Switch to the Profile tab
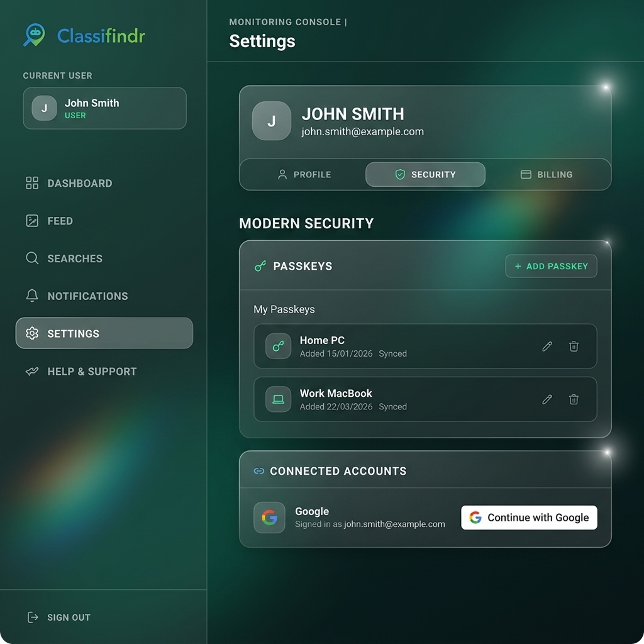 304,175
